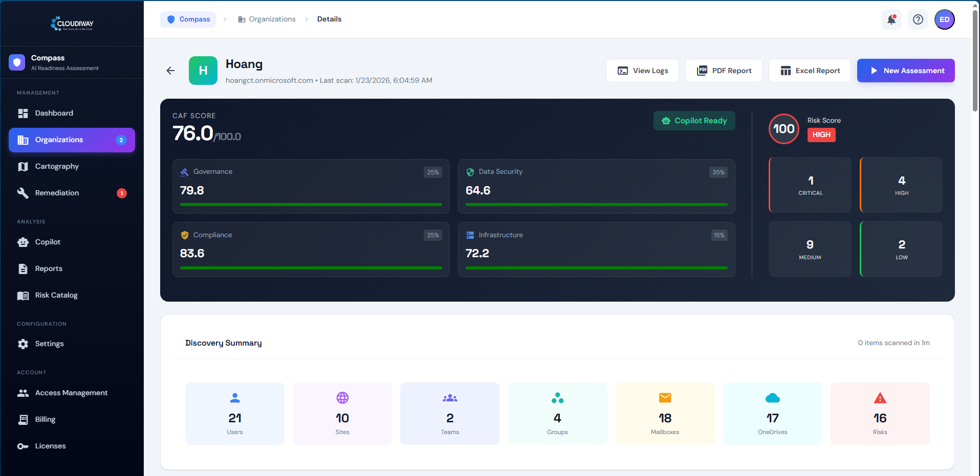The image size is (980, 476).
Task: Open the help question mark icon
Action: tap(918, 19)
